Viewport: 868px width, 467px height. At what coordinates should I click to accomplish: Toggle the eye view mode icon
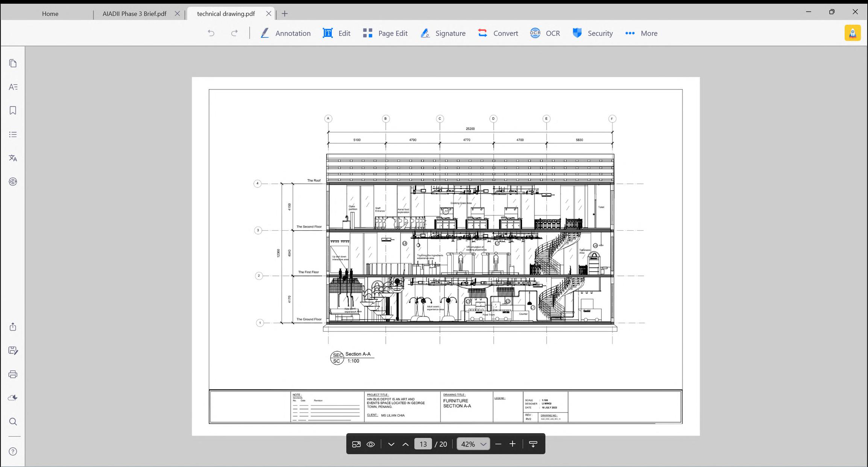click(x=370, y=444)
